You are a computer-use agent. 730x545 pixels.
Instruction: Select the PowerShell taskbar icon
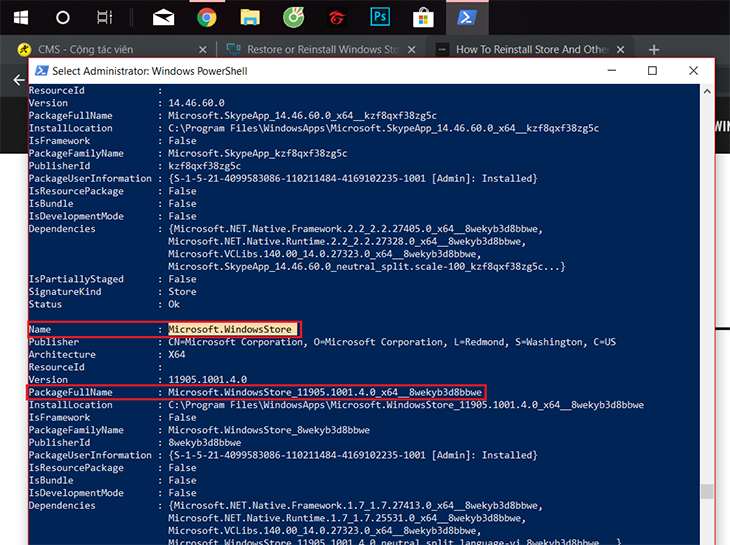[x=467, y=18]
